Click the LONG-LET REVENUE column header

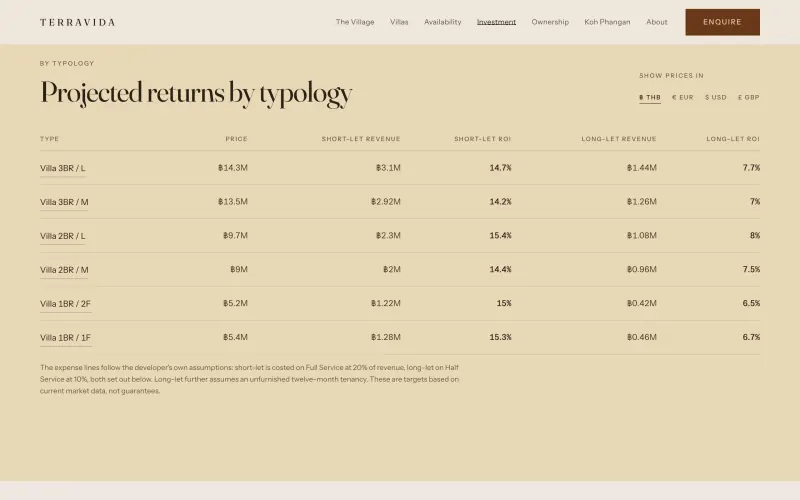pyautogui.click(x=619, y=139)
